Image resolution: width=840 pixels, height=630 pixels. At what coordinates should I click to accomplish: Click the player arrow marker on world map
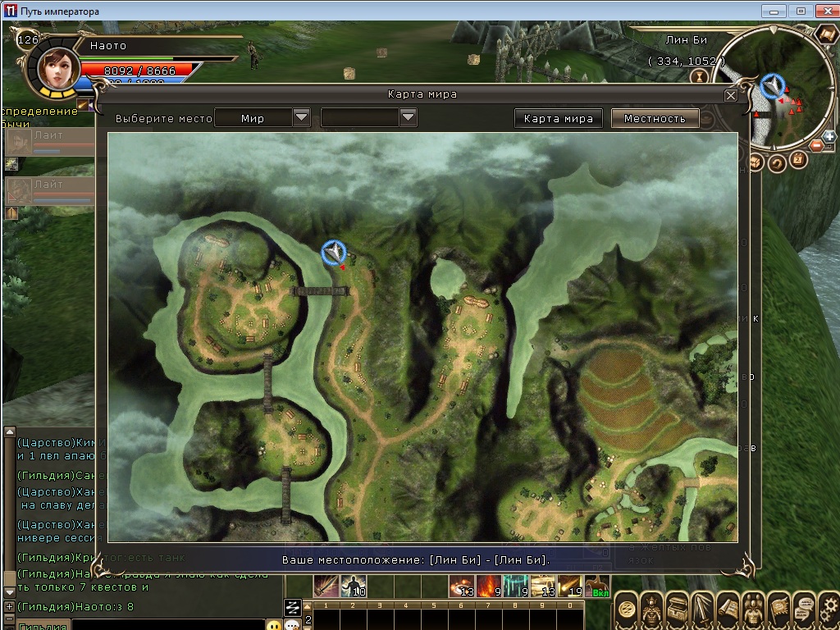pyautogui.click(x=334, y=252)
